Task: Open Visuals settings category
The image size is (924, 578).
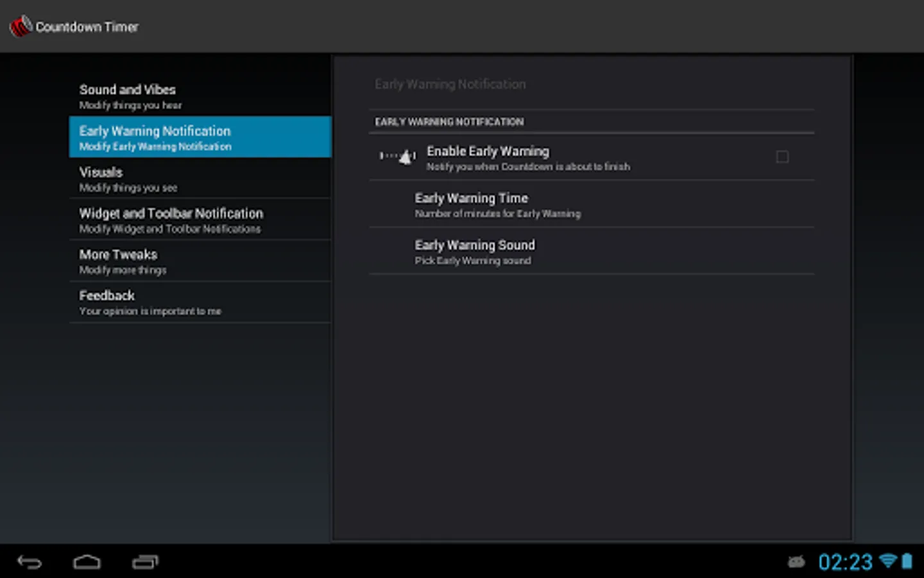Action: point(200,178)
